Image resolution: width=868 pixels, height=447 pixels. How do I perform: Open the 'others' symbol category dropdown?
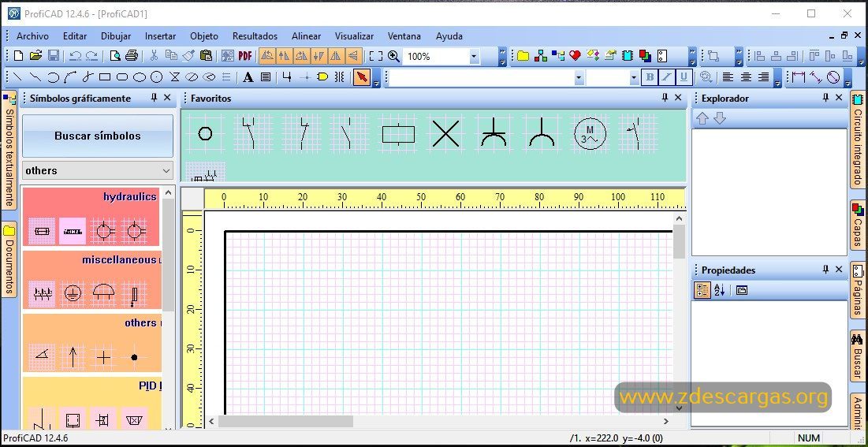166,170
